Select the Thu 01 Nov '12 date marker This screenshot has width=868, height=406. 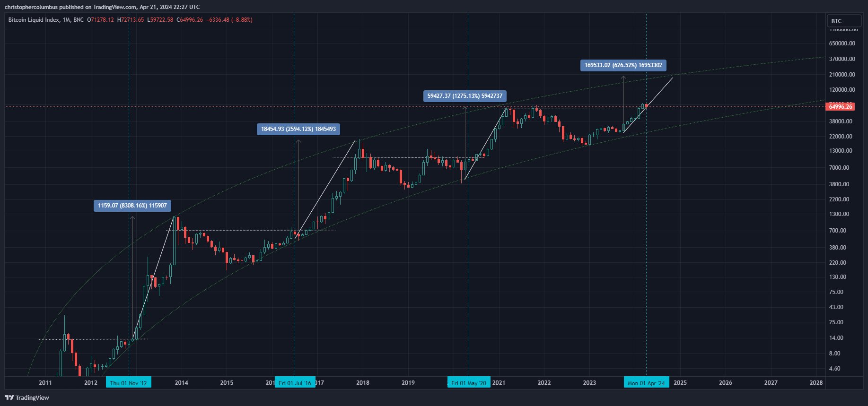click(128, 383)
